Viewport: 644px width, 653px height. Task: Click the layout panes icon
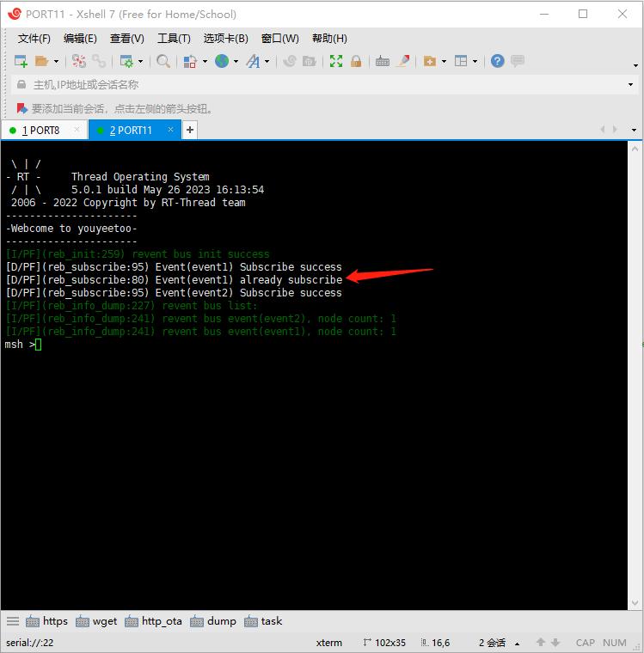(461, 62)
